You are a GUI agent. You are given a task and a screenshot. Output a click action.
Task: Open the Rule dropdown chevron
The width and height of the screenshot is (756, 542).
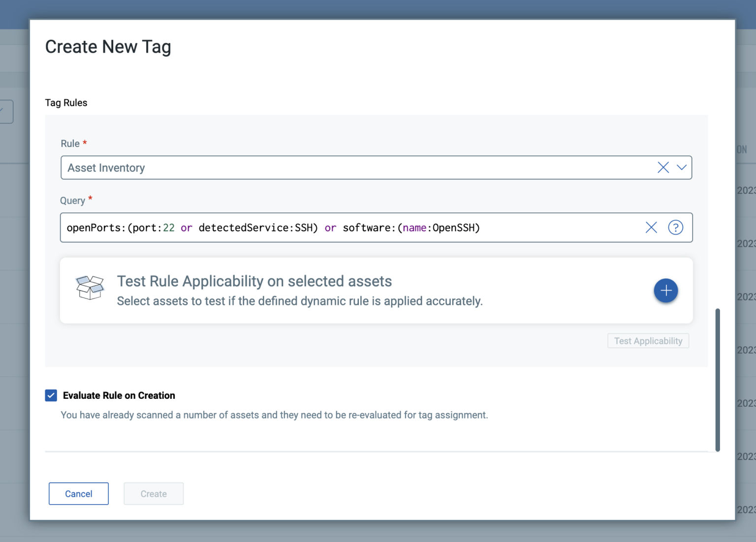tap(682, 167)
